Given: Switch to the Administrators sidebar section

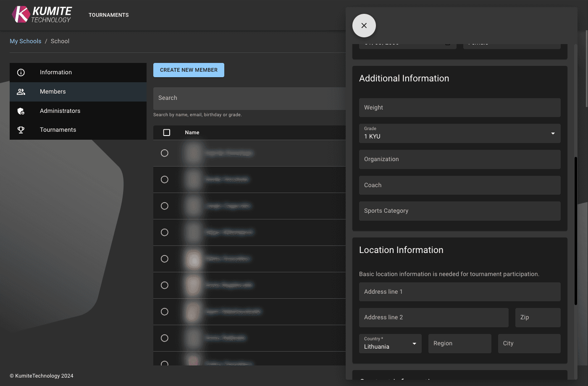Looking at the screenshot, I should [x=60, y=111].
